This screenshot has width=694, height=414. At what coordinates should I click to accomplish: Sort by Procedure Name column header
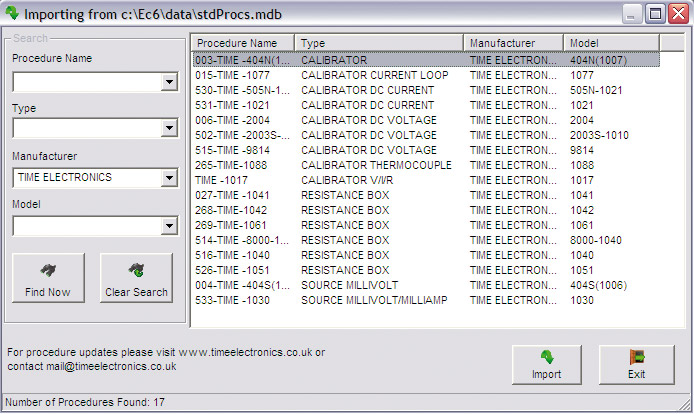click(x=242, y=43)
